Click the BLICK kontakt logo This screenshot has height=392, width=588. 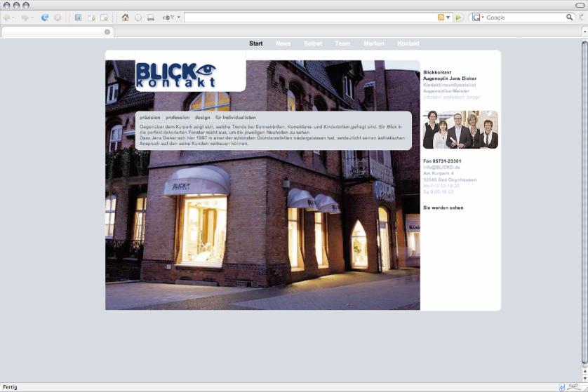pos(177,75)
